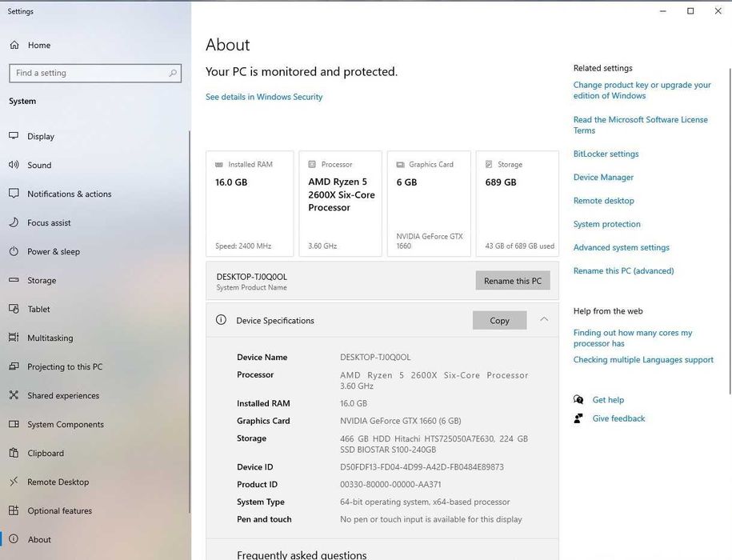The width and height of the screenshot is (732, 560).
Task: Click the Sound speaker icon
Action: [x=14, y=165]
